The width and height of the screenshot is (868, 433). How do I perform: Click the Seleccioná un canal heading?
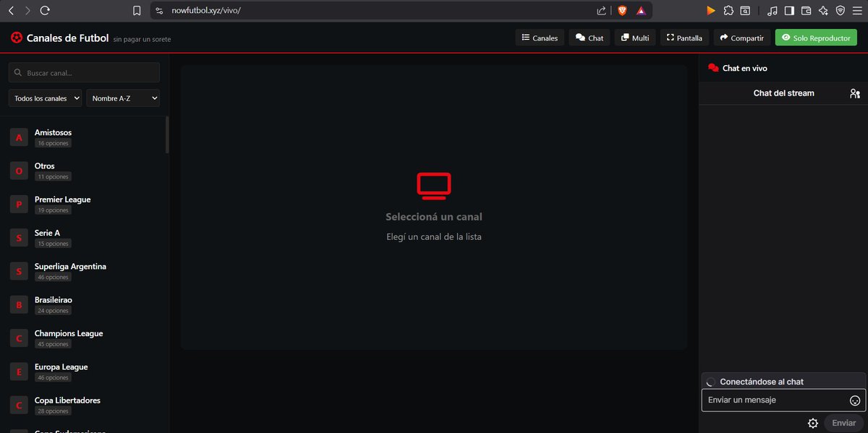point(434,217)
